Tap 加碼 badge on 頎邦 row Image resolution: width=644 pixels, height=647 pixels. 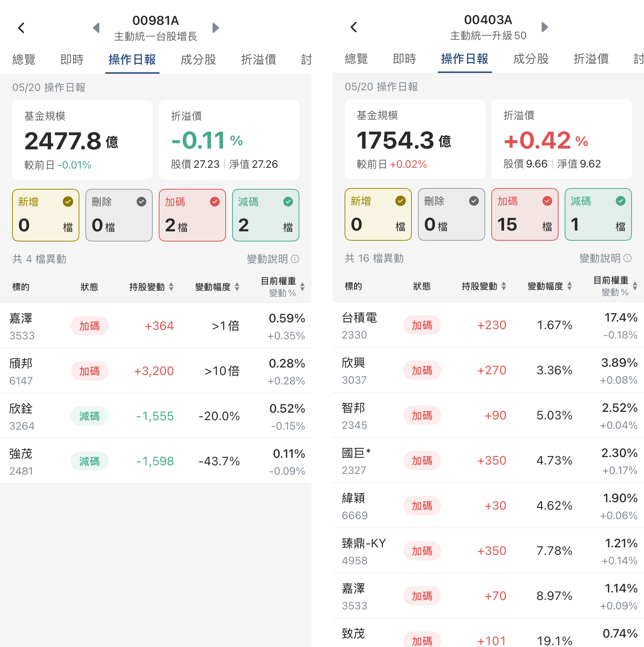(90, 371)
